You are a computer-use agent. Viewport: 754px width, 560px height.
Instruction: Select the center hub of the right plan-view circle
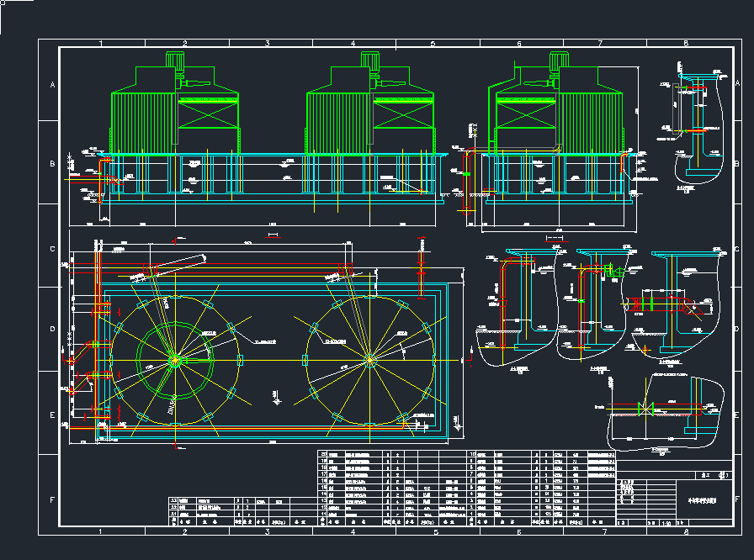click(369, 360)
